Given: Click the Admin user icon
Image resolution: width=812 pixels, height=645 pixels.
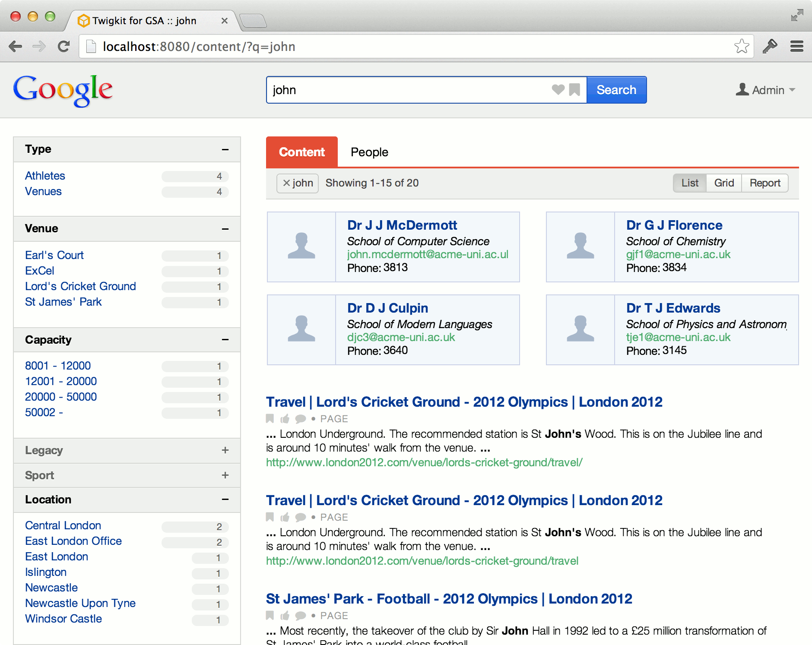Looking at the screenshot, I should click(742, 89).
